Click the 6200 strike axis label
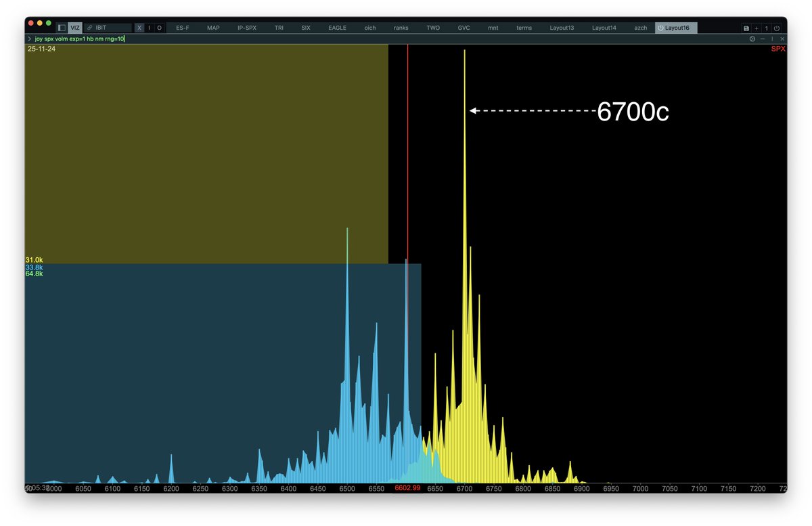Screen dimensions: 812x526 [x=171, y=488]
